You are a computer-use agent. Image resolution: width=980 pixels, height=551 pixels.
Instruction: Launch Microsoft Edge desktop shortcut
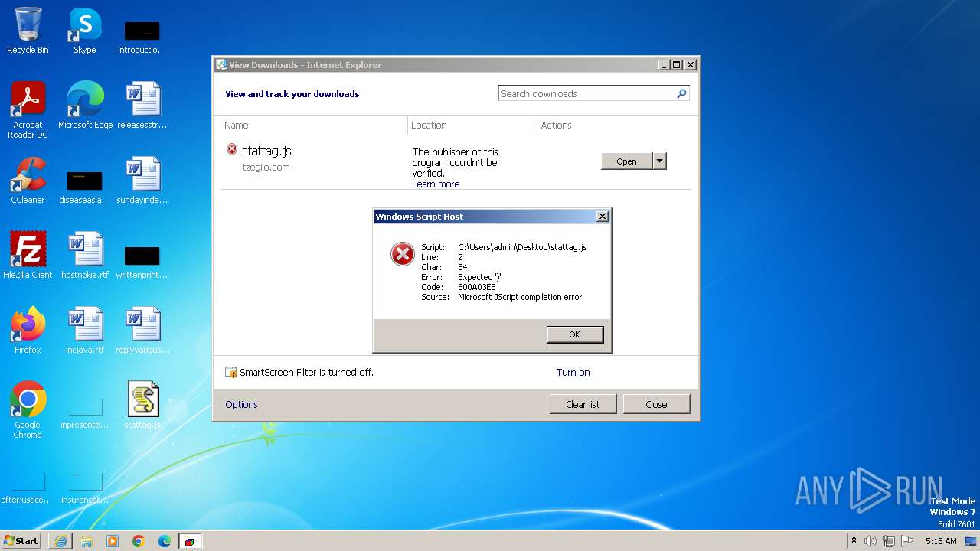[x=85, y=106]
